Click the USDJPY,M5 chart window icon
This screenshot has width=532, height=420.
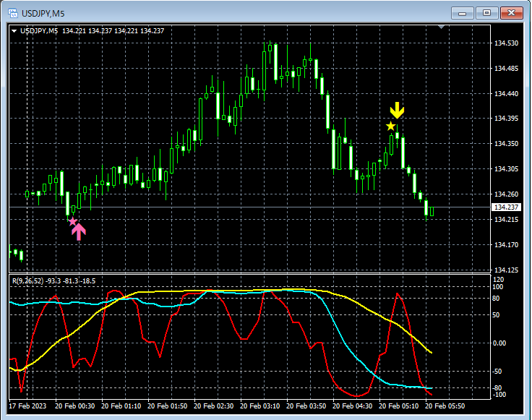coord(13,13)
